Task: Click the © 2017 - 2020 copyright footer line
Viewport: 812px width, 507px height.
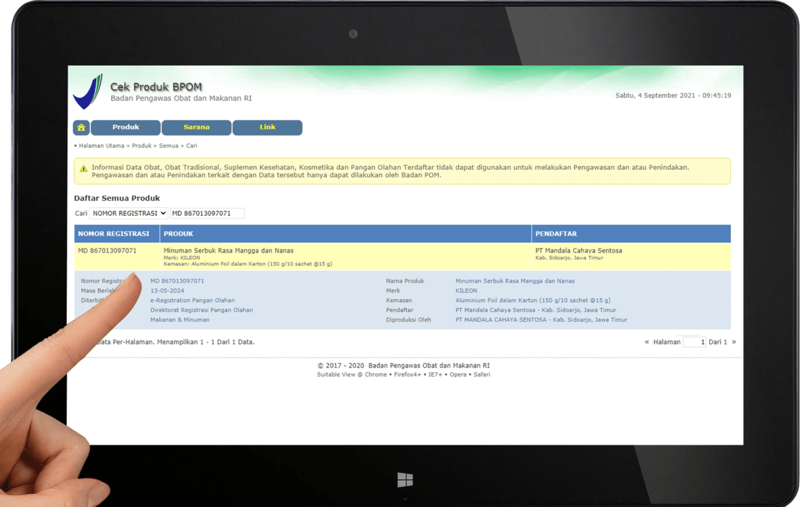Action: (404, 366)
